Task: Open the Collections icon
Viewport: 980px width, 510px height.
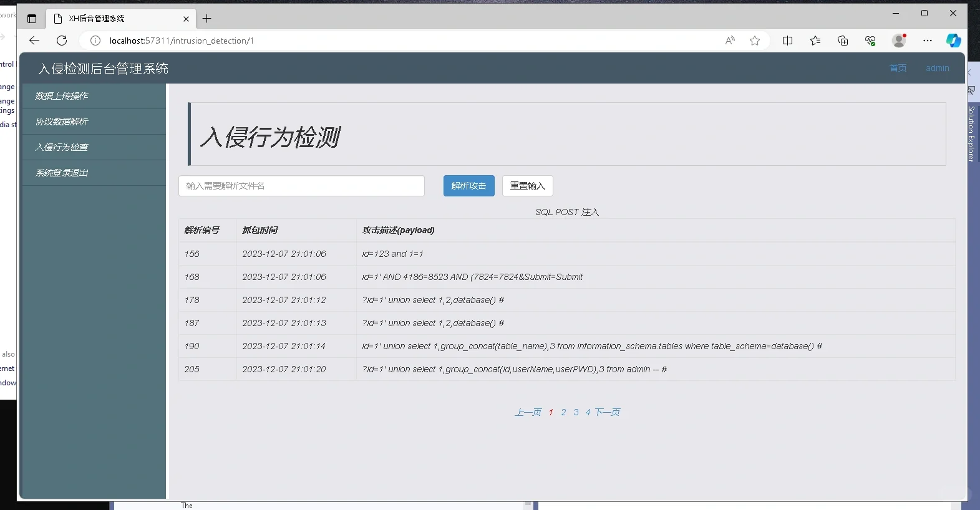Action: pyautogui.click(x=843, y=41)
